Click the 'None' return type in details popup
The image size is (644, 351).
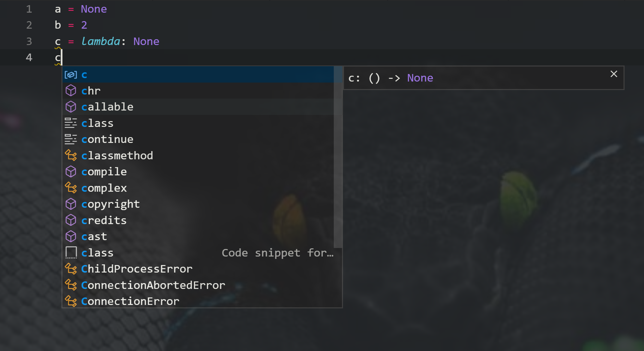[420, 78]
